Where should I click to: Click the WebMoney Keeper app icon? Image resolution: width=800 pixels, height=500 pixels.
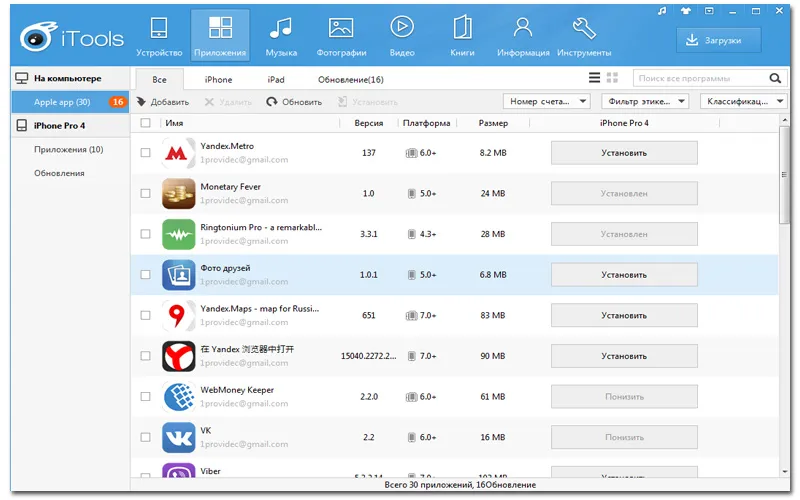tap(178, 396)
